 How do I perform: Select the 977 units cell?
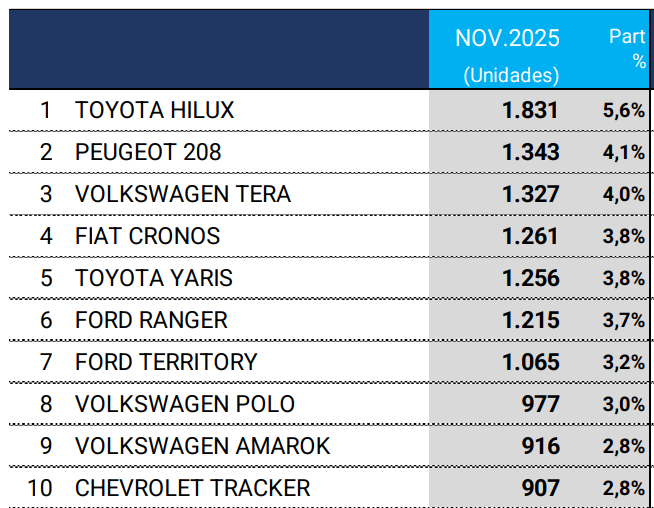(x=540, y=404)
